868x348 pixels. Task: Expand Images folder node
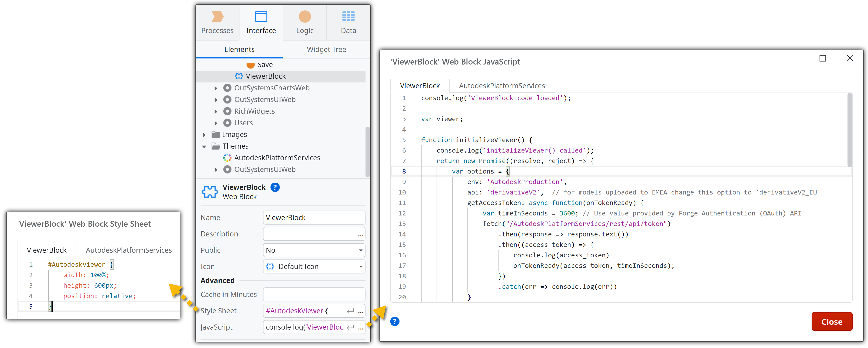tap(204, 135)
